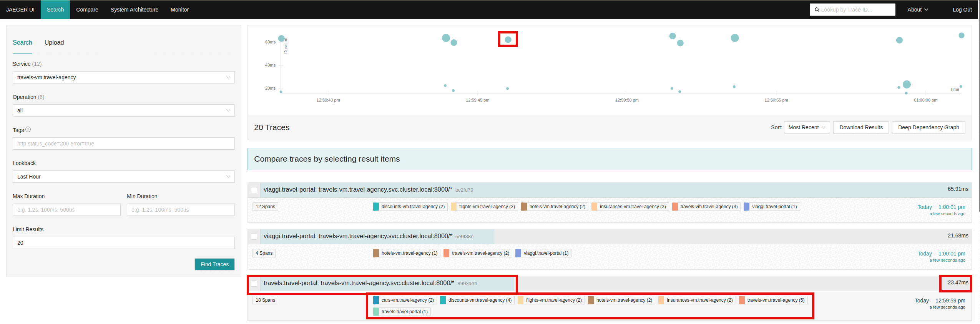Click the 18 Spans label
980x324 pixels.
(265, 300)
